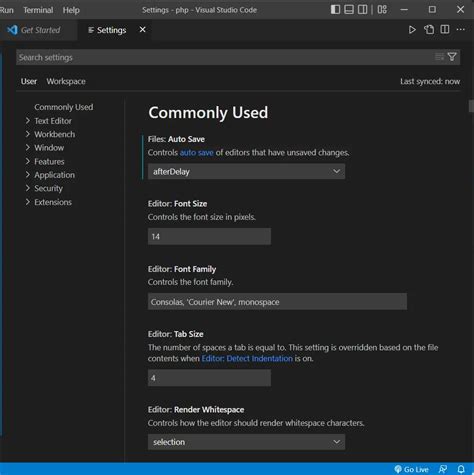Click the settings vertical scrollbar thumb
Screen dimensions: 474x475
click(x=471, y=106)
